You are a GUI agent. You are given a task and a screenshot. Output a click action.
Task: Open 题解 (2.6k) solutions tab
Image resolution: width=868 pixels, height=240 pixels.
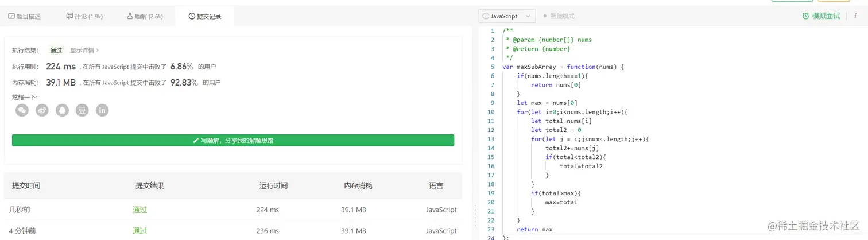tap(145, 16)
